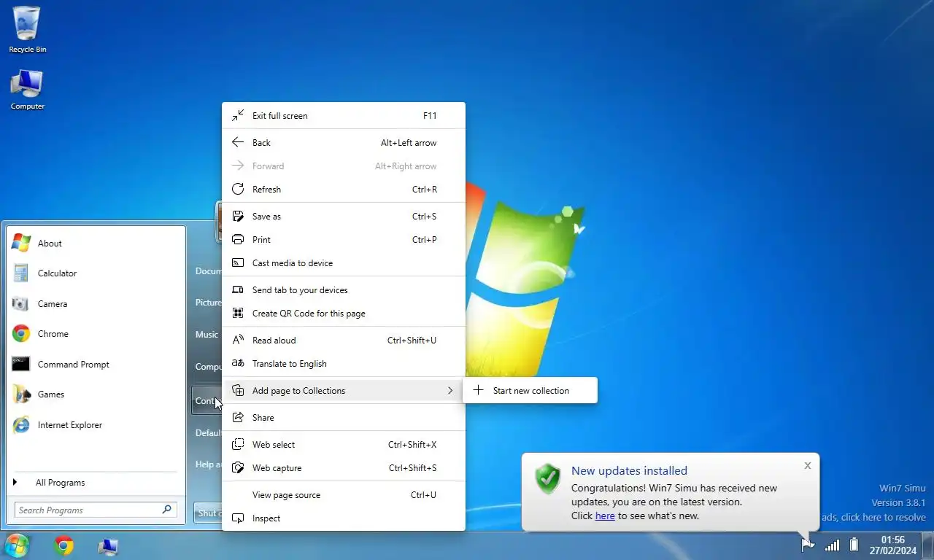Select Exit full screen menu entry
The height and width of the screenshot is (560, 934).
[x=344, y=116]
